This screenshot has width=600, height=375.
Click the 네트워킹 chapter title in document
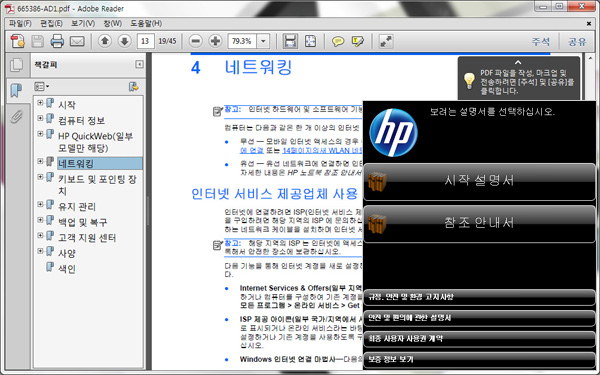coord(258,67)
